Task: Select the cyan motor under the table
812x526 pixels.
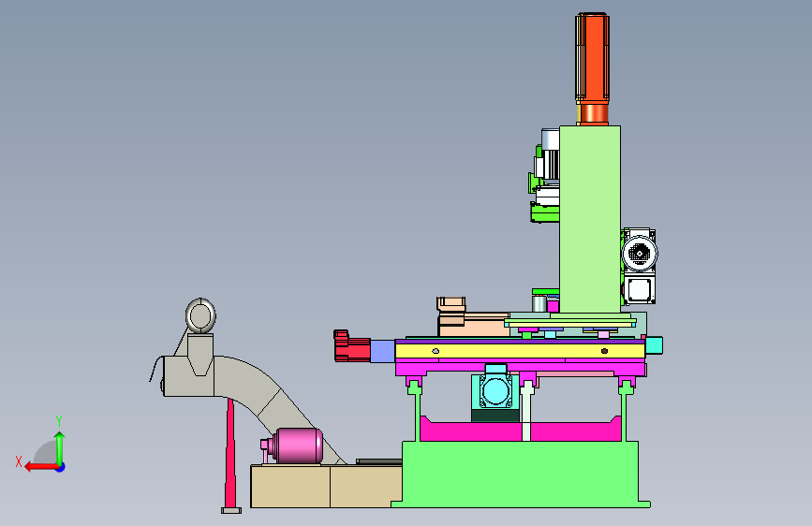Action: pos(495,391)
